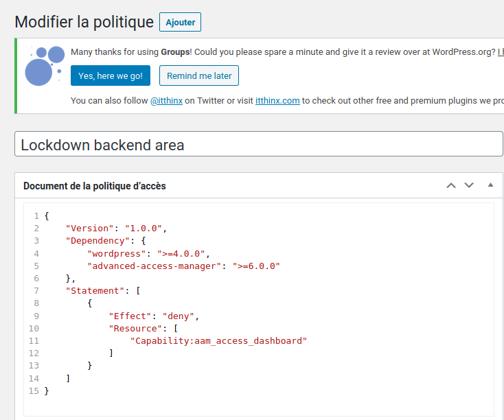Click the "advanced-access-manager" code line
Screen dimensions: 504x420
click(183, 266)
